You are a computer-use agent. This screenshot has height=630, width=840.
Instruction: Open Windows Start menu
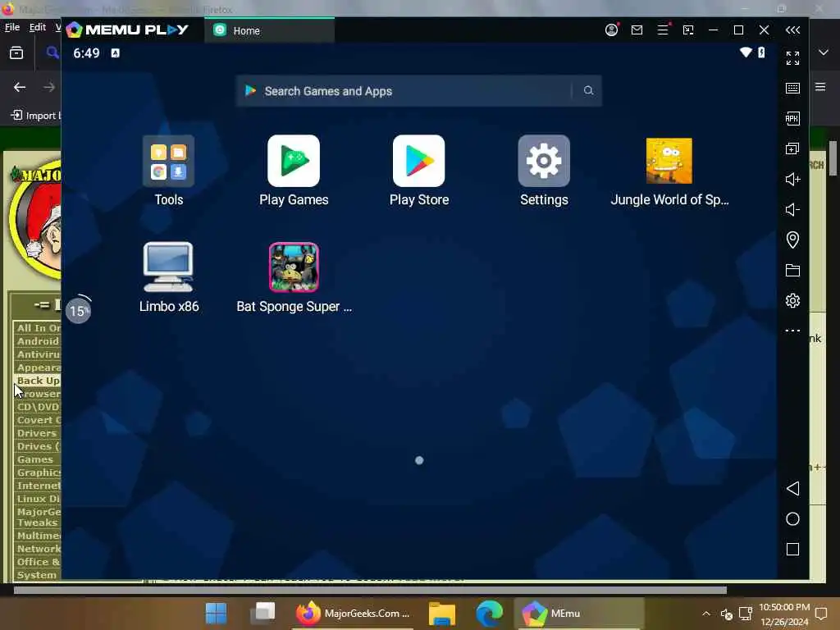(x=217, y=614)
